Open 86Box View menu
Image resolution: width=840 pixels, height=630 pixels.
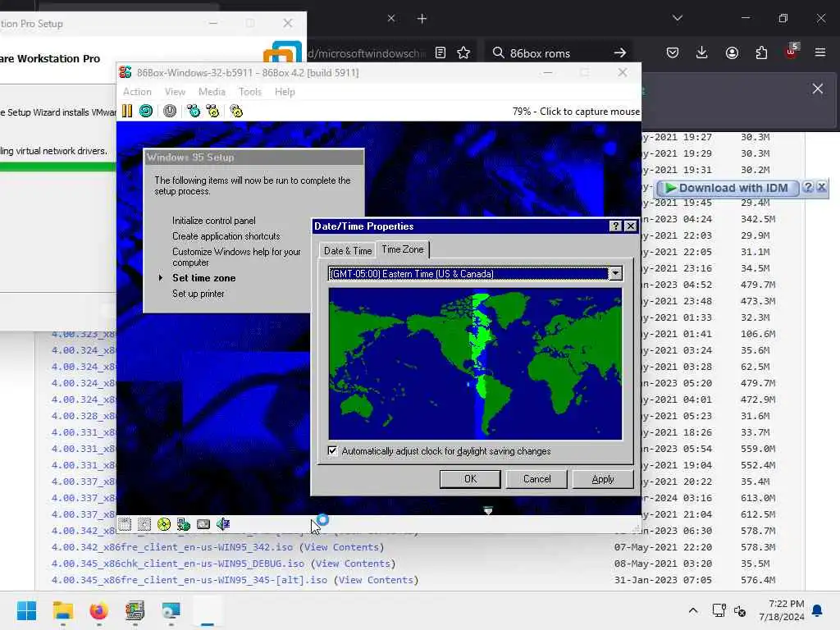tap(176, 92)
